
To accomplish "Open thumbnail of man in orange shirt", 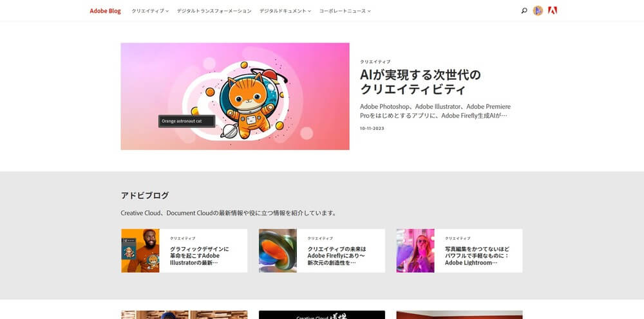I will (x=140, y=251).
